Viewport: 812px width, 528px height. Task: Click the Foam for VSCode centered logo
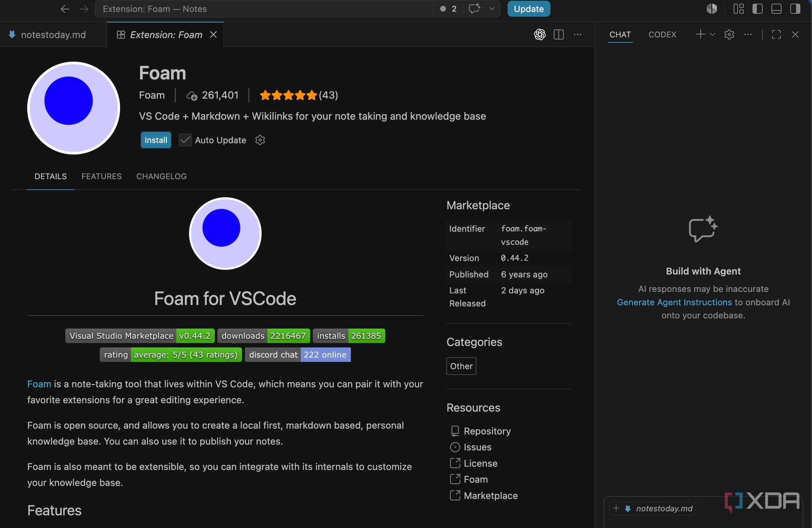pyautogui.click(x=225, y=233)
